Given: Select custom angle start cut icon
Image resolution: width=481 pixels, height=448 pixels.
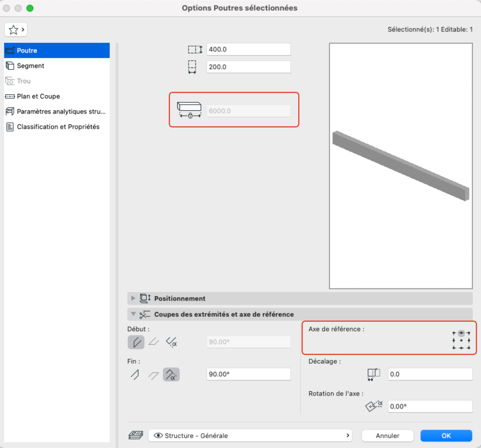Looking at the screenshot, I should (x=171, y=342).
